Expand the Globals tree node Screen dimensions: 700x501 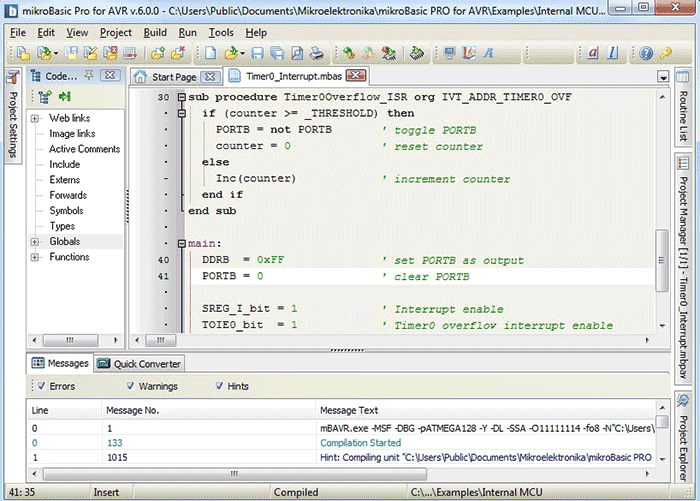click(35, 241)
